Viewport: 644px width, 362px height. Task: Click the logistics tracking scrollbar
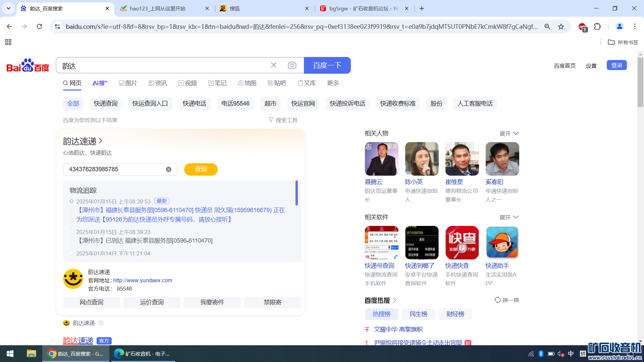(297, 193)
